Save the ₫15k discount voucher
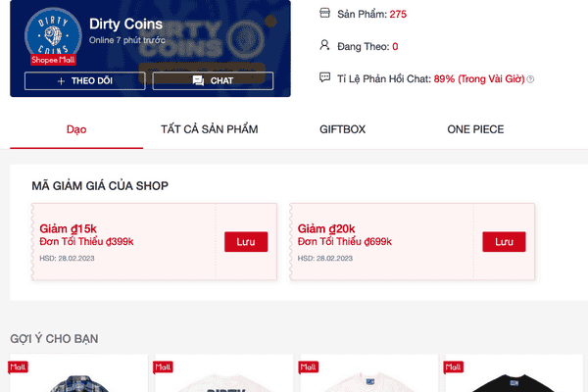588x392 pixels. tap(246, 241)
